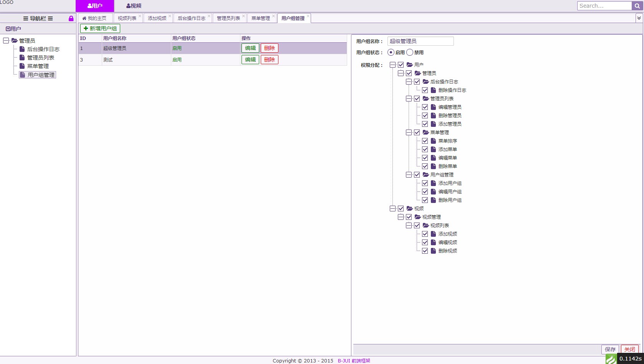The width and height of the screenshot is (644, 364).
Task: Select the 禁用 radio button
Action: pyautogui.click(x=410, y=53)
